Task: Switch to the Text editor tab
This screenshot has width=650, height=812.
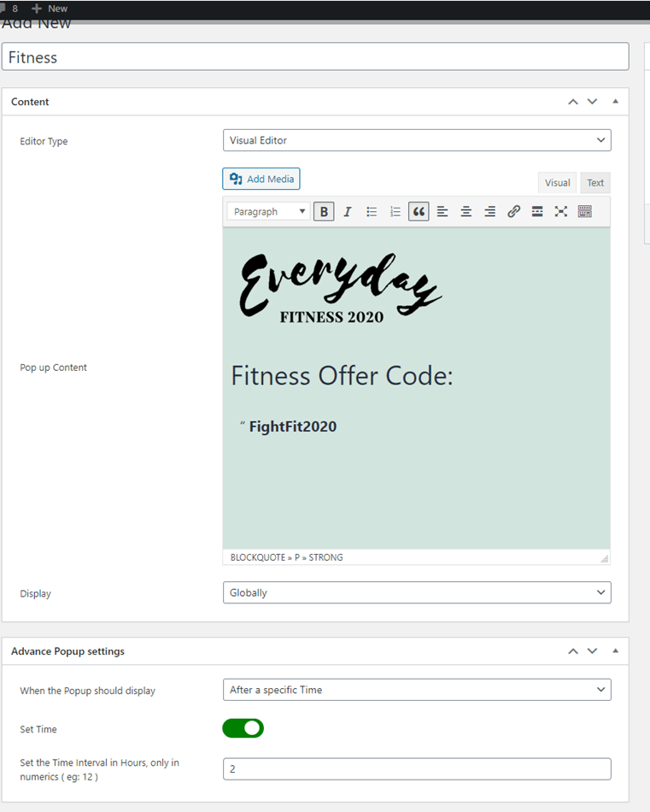Action: click(595, 183)
